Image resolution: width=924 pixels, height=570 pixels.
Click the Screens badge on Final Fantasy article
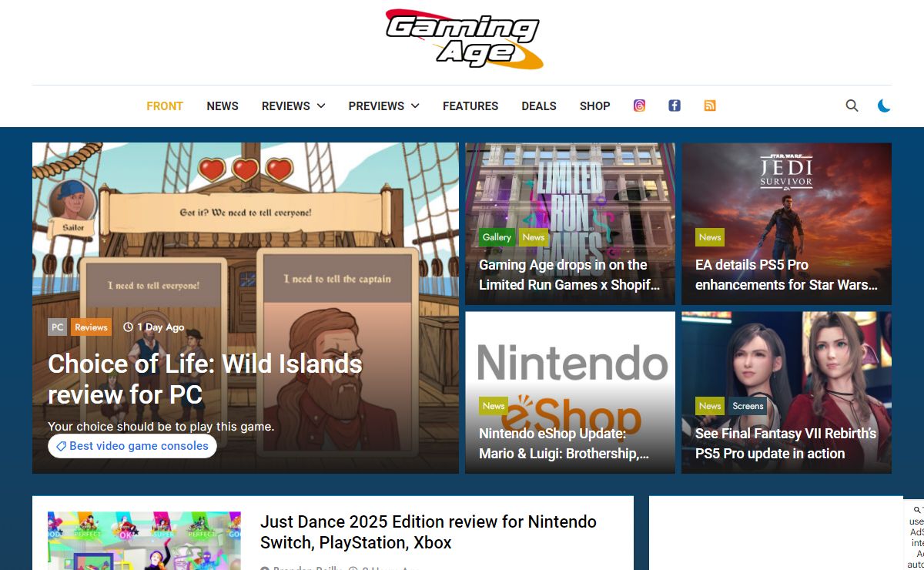coord(748,406)
